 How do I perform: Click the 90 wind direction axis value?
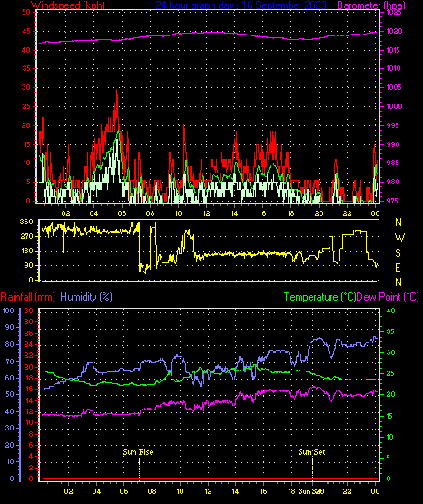(x=28, y=265)
